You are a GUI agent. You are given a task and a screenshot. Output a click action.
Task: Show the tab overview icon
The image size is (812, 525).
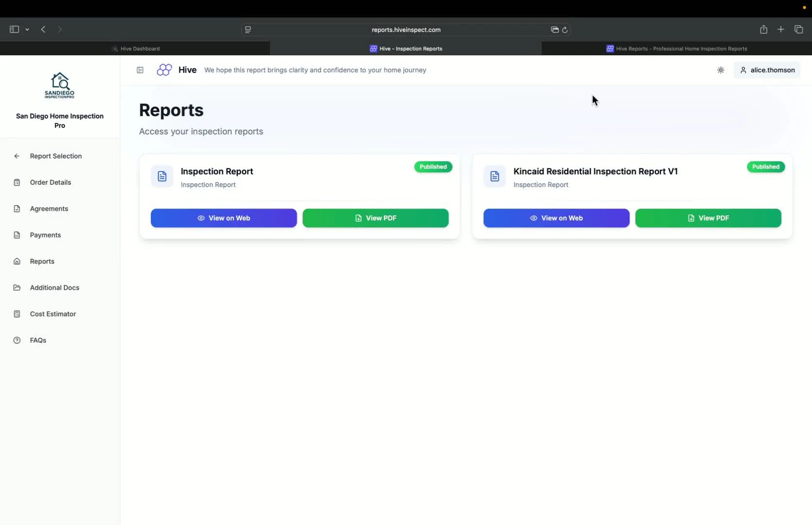pos(798,30)
